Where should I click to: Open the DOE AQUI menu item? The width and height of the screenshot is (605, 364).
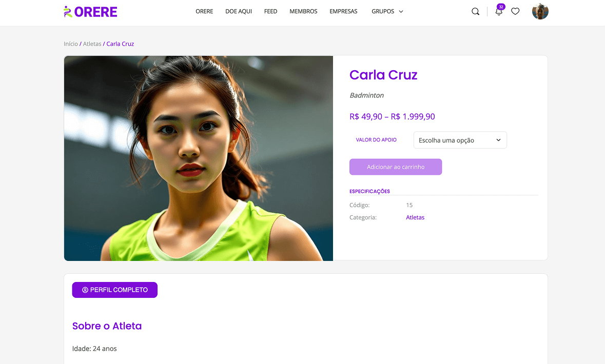(x=239, y=12)
